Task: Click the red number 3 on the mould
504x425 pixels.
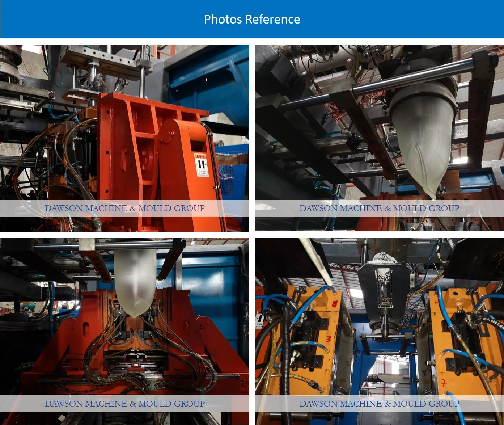Action: coord(329,339)
